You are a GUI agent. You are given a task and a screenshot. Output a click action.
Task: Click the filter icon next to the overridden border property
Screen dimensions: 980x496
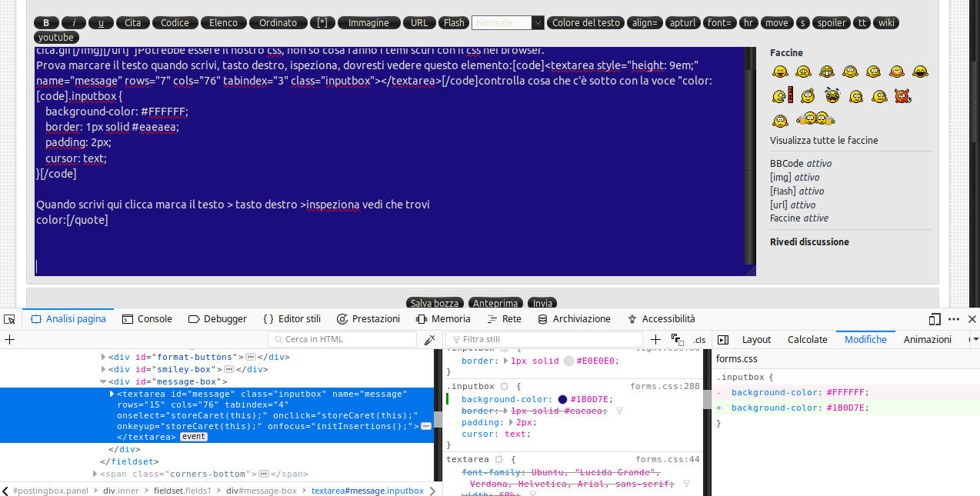pos(619,411)
